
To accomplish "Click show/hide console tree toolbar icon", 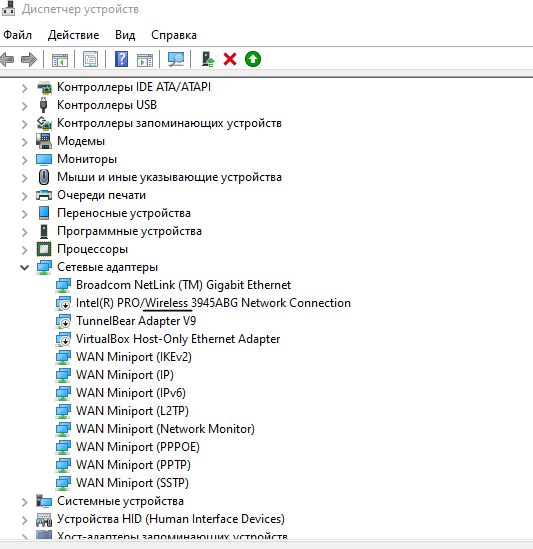I will (60, 60).
